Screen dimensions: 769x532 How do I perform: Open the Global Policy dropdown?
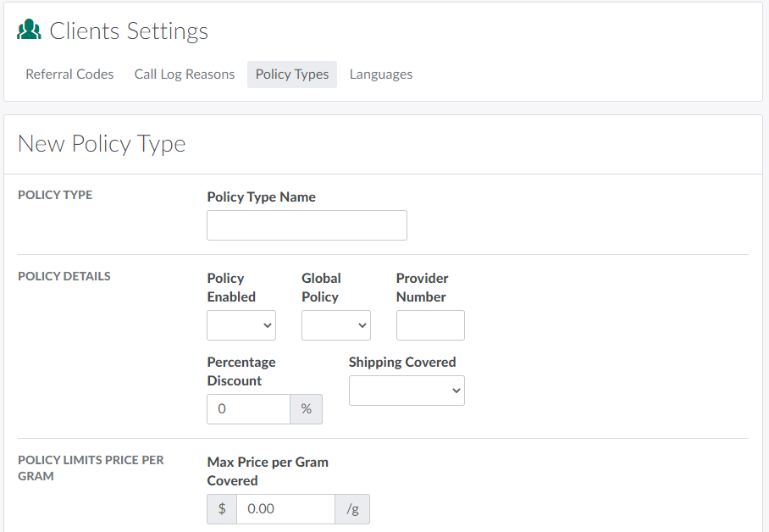[335, 325]
